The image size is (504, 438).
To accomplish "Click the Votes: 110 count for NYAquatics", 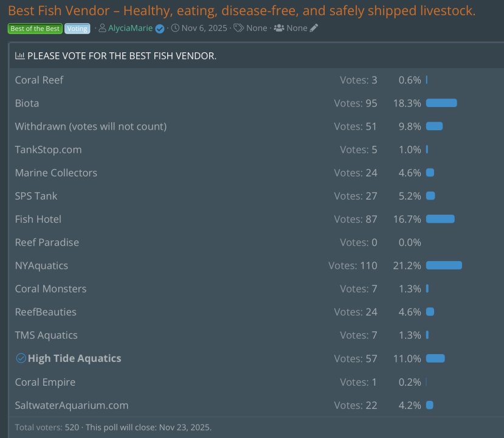I will click(353, 265).
